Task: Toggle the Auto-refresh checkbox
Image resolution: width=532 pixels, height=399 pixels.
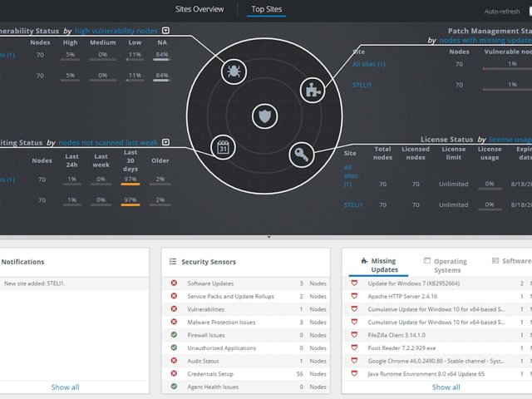Action: point(526,12)
